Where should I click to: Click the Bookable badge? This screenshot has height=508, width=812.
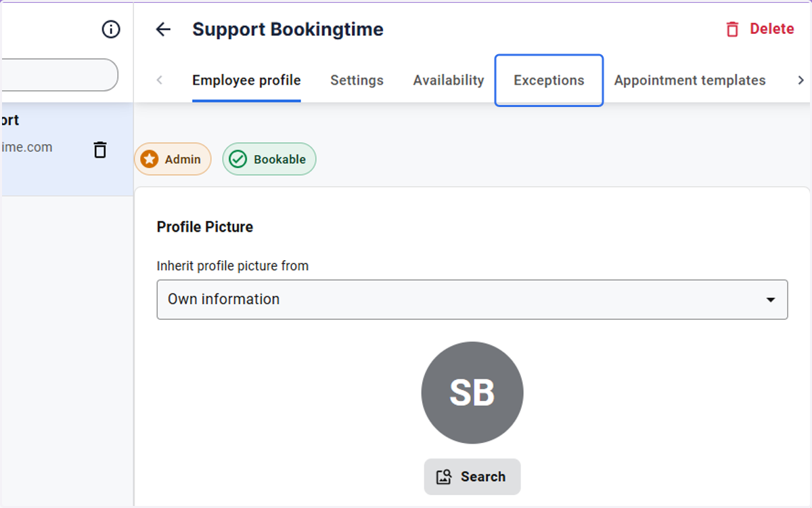tap(269, 159)
